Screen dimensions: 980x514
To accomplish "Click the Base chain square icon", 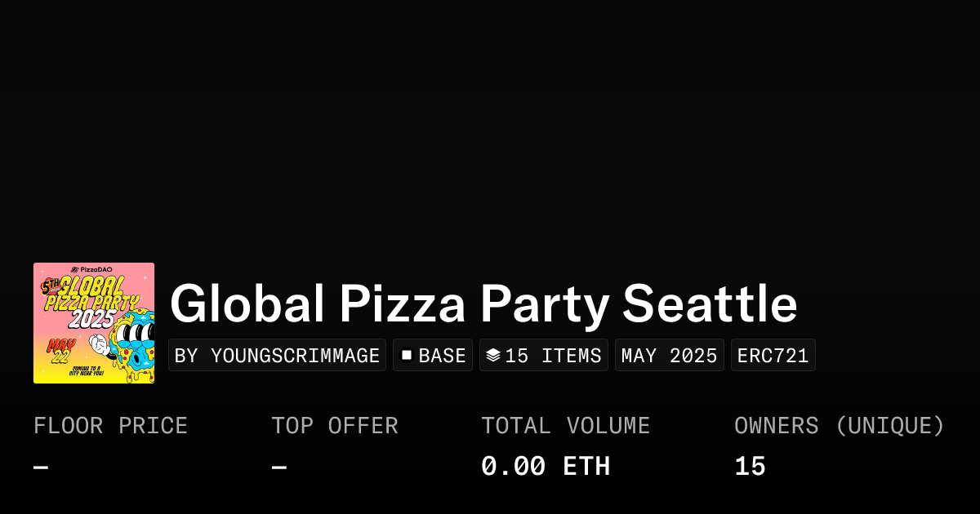I will point(406,356).
